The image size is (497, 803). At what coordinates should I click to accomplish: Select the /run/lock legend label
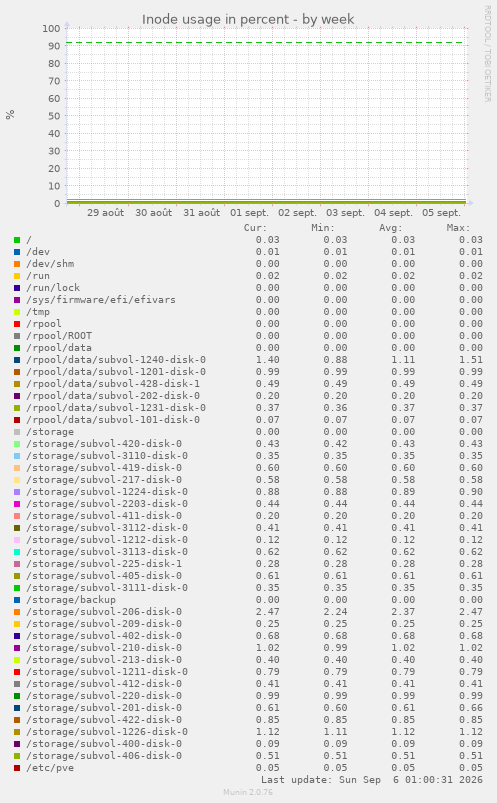(53, 288)
